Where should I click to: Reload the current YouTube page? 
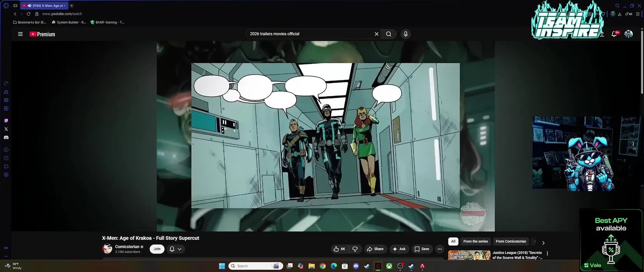click(28, 14)
